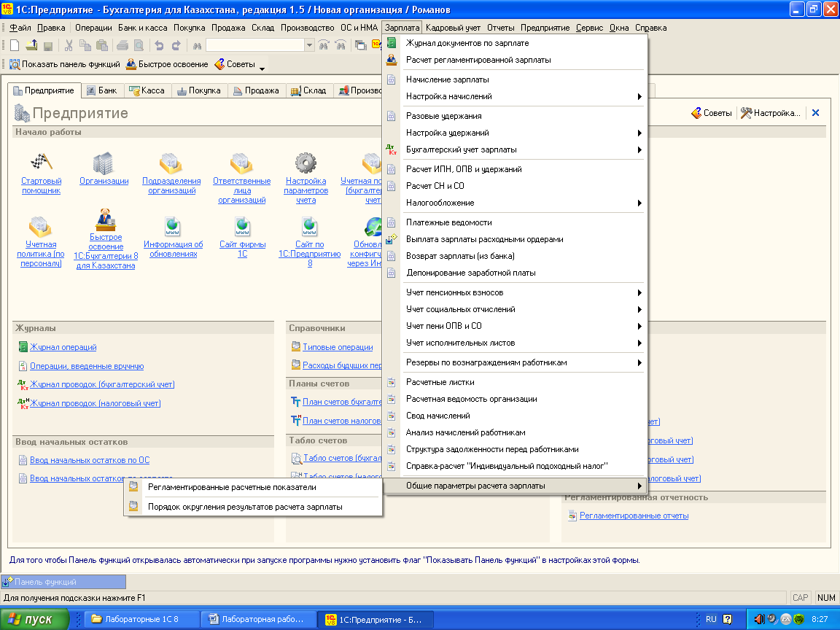Open Настройка параметров учета gear icon
Screen dimensions: 840x630
tap(306, 163)
